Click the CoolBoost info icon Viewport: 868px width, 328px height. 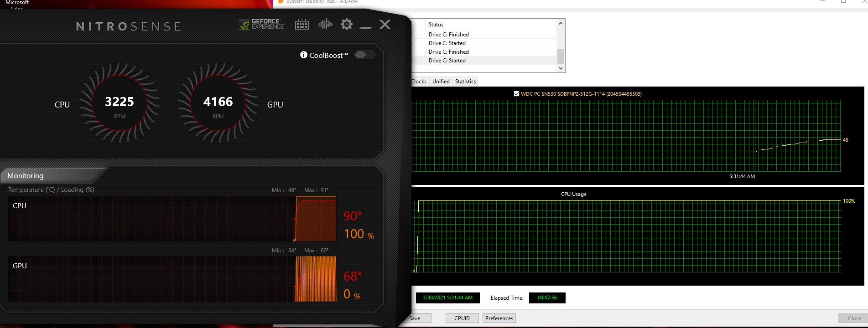[x=304, y=55]
